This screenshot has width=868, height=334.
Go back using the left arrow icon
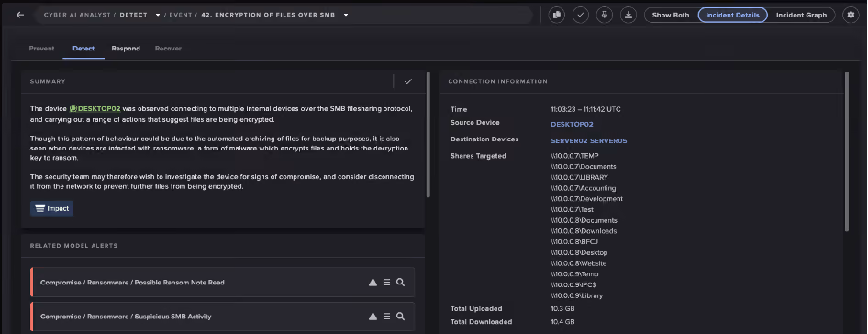point(20,15)
